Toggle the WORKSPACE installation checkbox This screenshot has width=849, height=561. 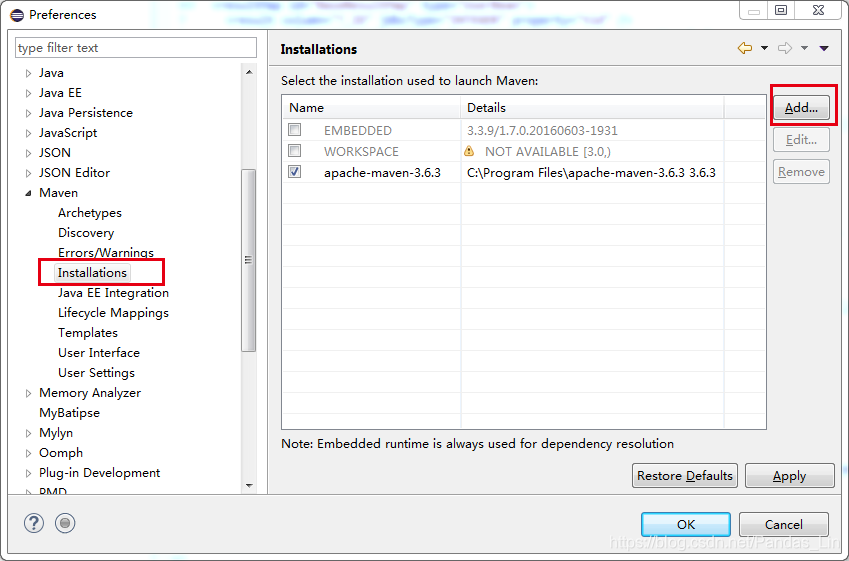tap(295, 151)
